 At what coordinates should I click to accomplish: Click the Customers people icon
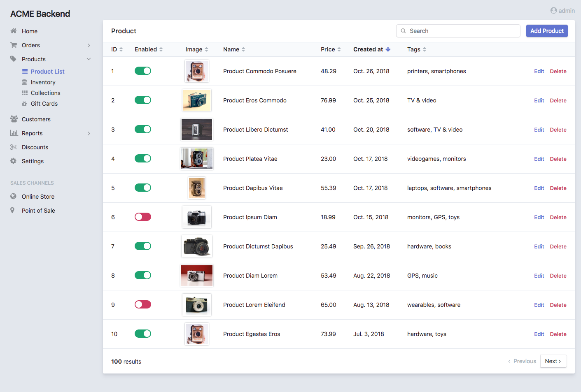14,119
